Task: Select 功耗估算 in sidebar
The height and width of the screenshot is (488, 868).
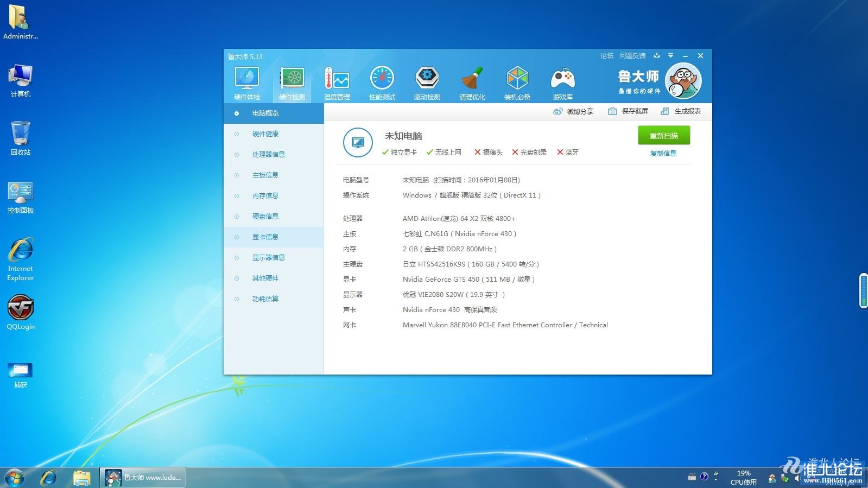Action: (274, 299)
